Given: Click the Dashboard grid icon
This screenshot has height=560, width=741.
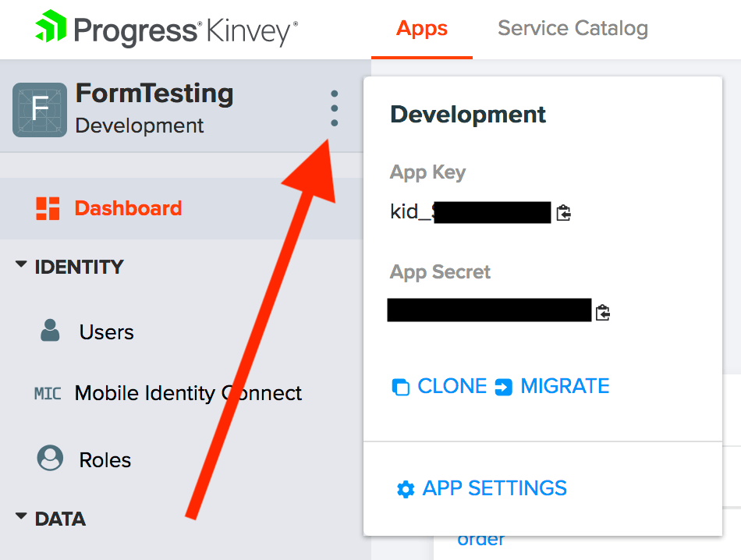Looking at the screenshot, I should click(x=48, y=208).
